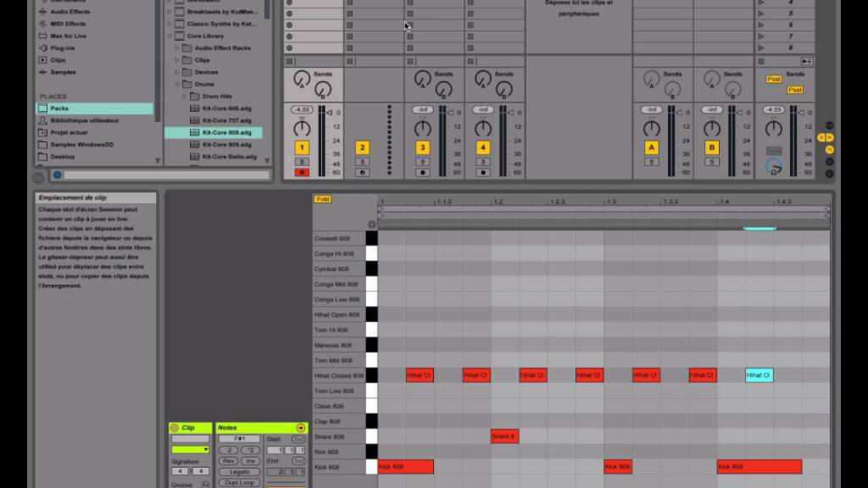The width and height of the screenshot is (868, 488).
Task: Toggle the crossfader X show button
Action: click(x=829, y=174)
